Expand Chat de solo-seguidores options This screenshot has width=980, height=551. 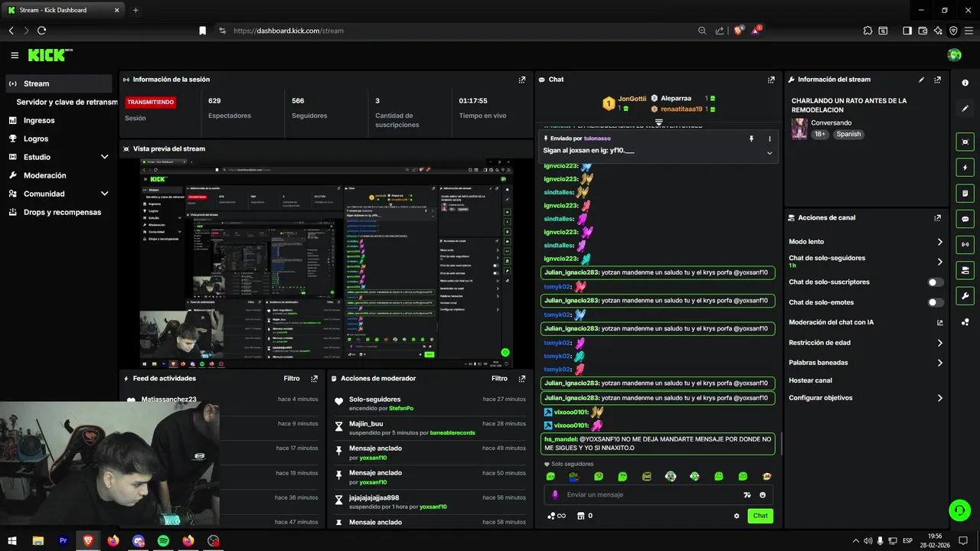940,262
